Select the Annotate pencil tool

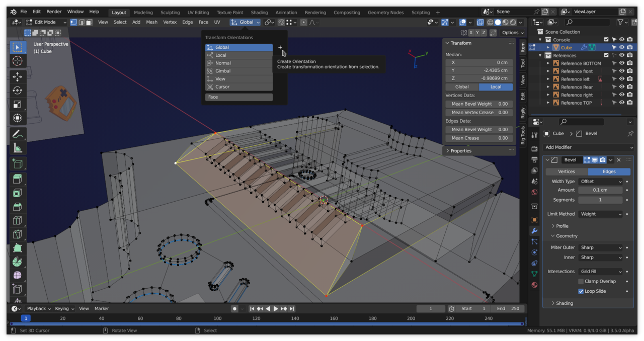coord(18,134)
